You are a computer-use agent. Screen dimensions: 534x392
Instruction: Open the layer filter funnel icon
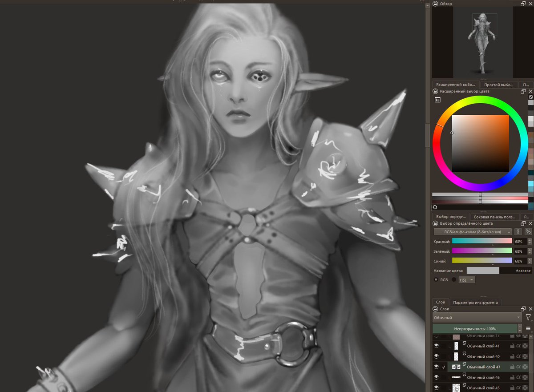[x=528, y=318]
